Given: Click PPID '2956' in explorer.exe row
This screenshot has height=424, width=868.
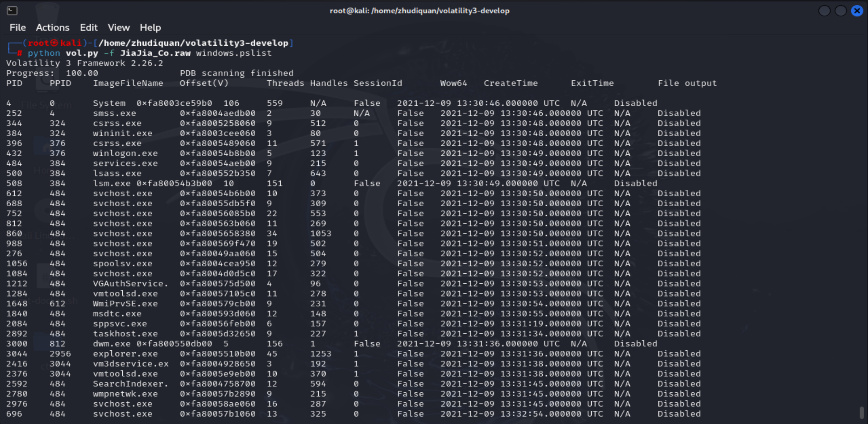Looking at the screenshot, I should click(60, 354).
